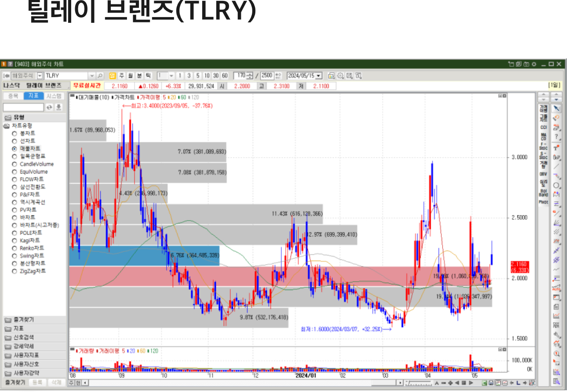Click the AUTO trendline icon
The width and height of the screenshot is (567, 392).
click(556, 288)
